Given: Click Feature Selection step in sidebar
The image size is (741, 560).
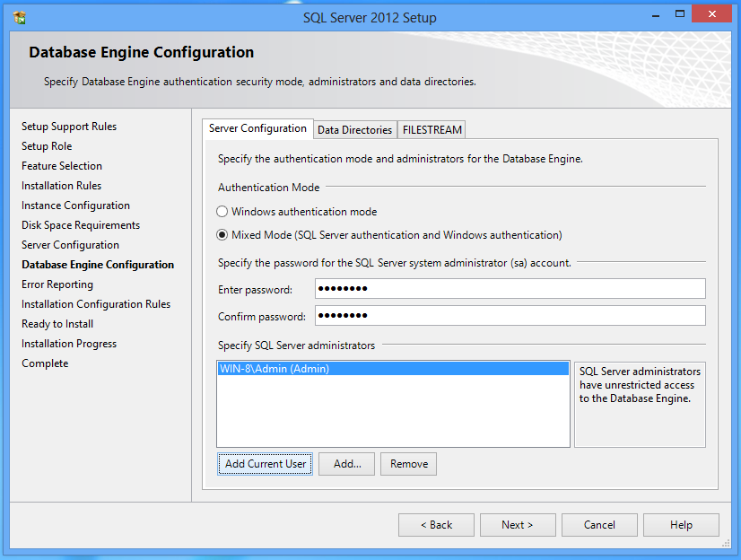Looking at the screenshot, I should point(62,166).
